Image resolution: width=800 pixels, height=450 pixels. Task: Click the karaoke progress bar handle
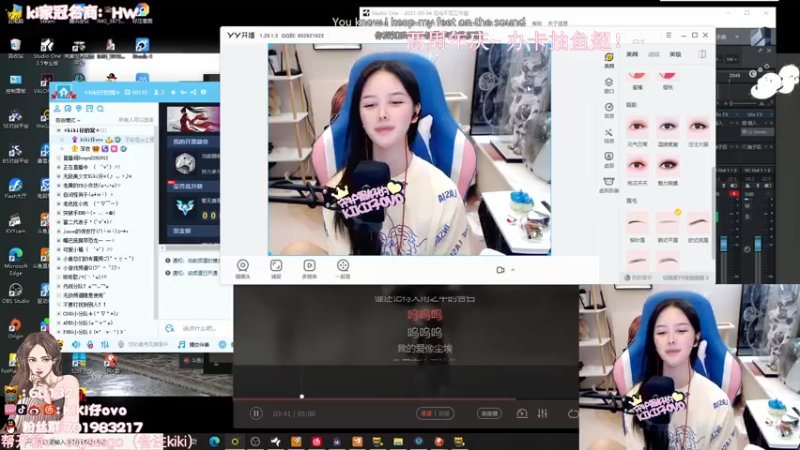click(x=302, y=396)
